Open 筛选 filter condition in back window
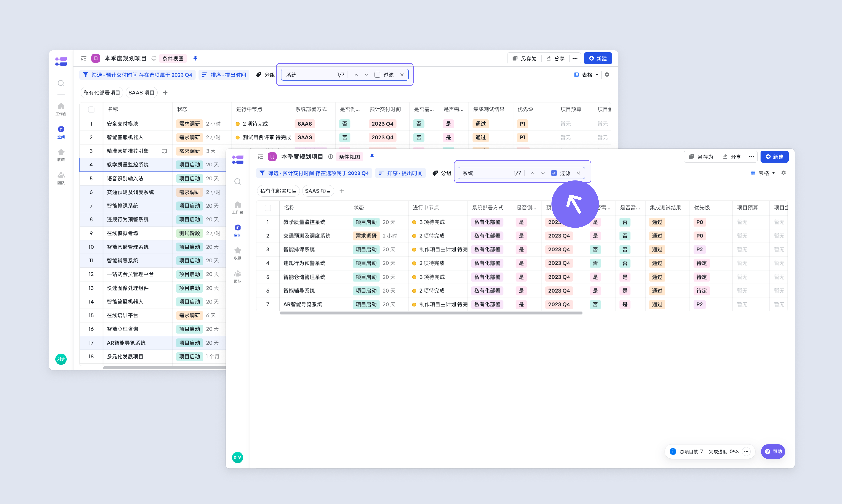 pyautogui.click(x=138, y=75)
